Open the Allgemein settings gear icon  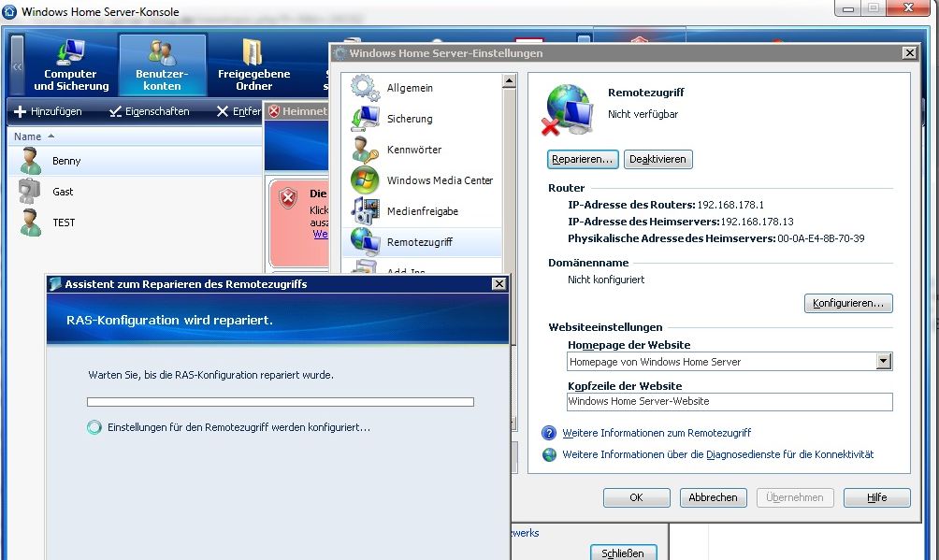365,88
